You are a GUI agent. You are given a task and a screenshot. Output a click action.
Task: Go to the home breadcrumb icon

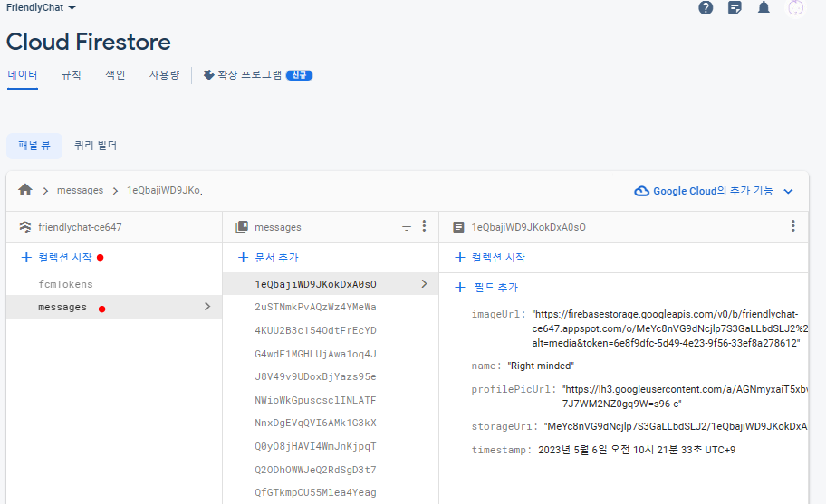(x=25, y=190)
